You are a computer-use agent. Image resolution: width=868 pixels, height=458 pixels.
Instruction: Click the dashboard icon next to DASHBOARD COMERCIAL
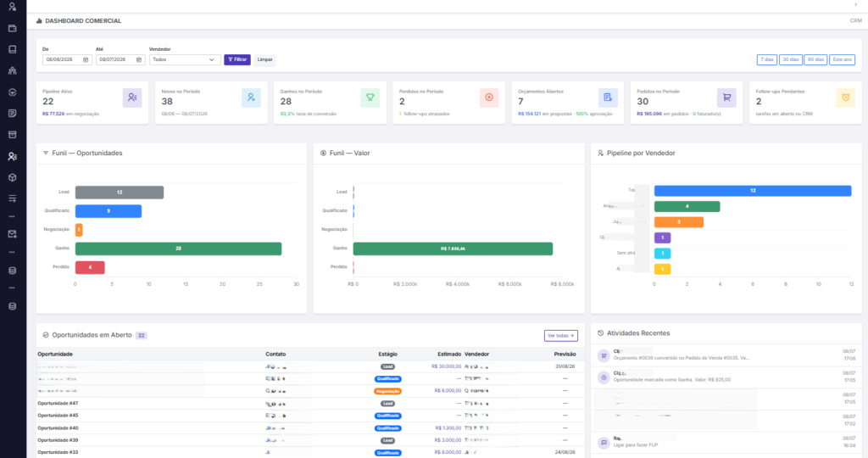(39, 21)
